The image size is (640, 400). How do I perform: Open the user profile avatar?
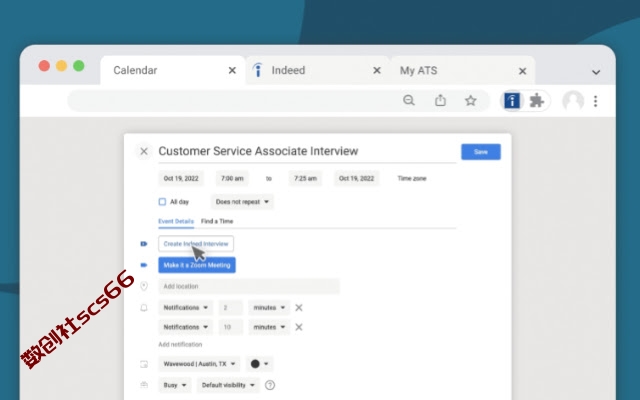pos(573,101)
